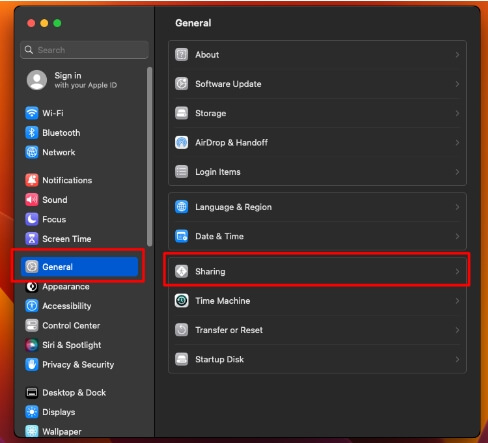Screen dimensions: 488x443
Task: Click the General gear icon in sidebar
Action: pyautogui.click(x=32, y=267)
